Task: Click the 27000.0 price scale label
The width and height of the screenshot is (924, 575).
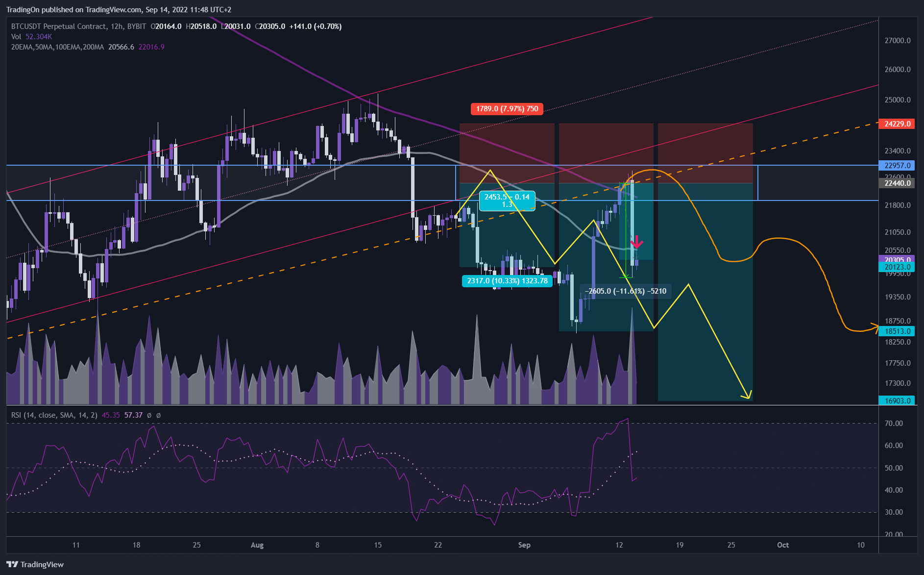Action: [898, 41]
